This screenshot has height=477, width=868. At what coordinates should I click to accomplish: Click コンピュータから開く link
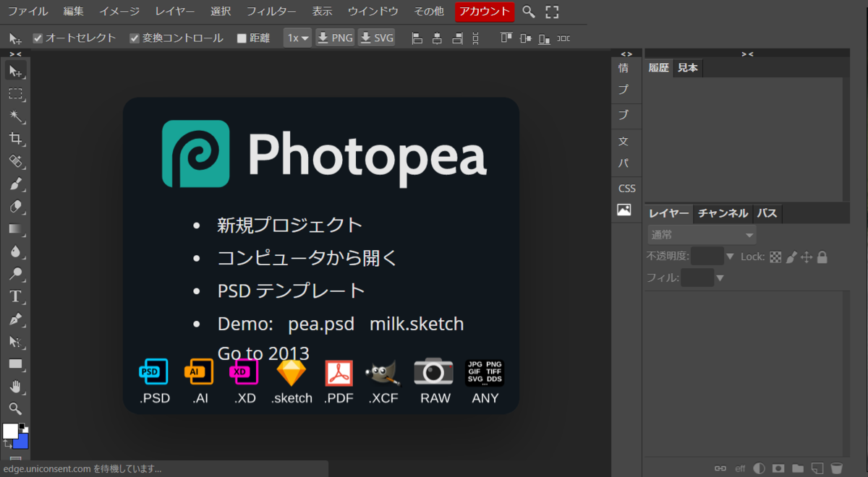click(308, 257)
